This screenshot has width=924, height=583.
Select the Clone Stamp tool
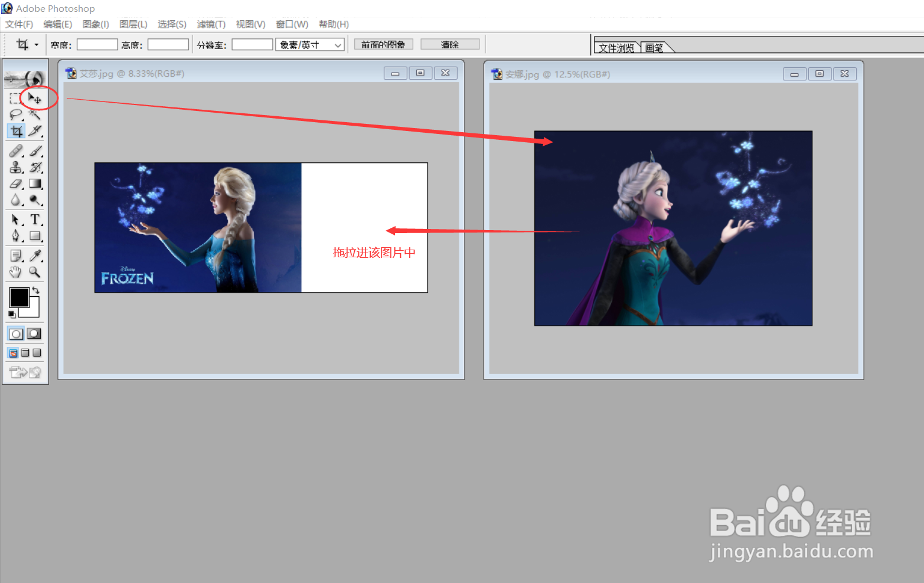[x=16, y=168]
